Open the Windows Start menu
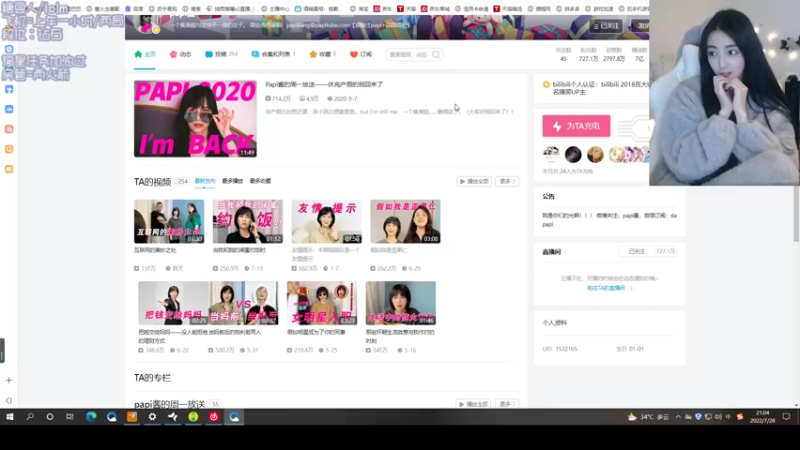This screenshot has width=800, height=450. pyautogui.click(x=10, y=417)
